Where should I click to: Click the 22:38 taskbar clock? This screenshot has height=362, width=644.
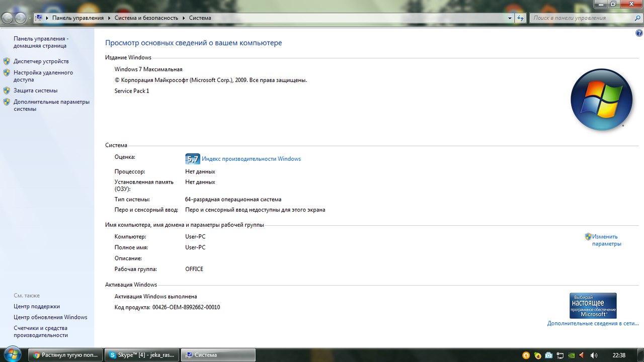pyautogui.click(x=619, y=355)
